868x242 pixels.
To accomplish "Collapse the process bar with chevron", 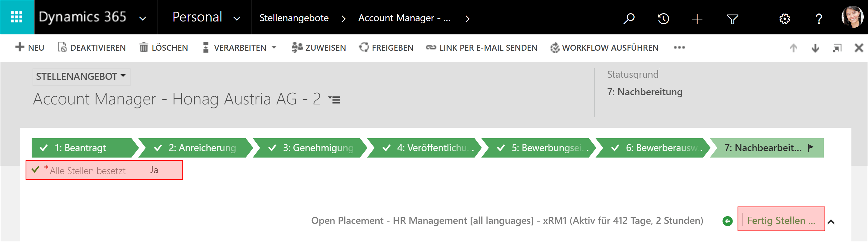I will 831,222.
